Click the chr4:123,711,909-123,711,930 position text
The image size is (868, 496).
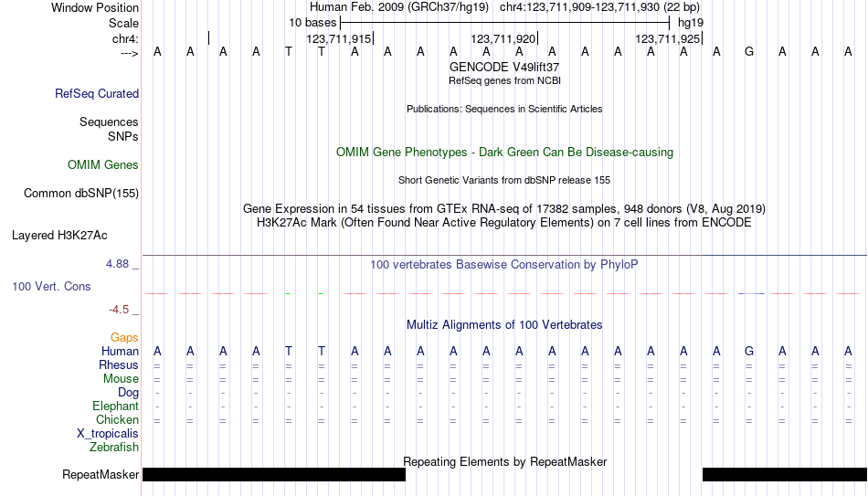click(x=599, y=7)
